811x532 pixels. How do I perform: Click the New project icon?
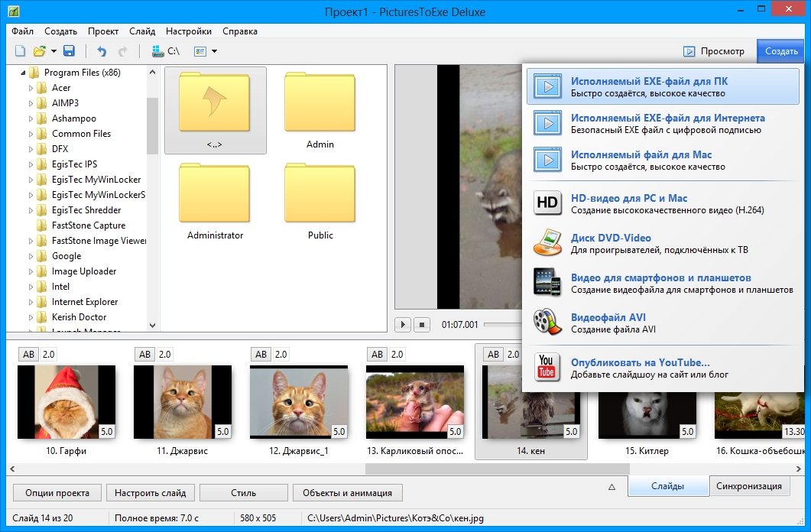pos(20,50)
